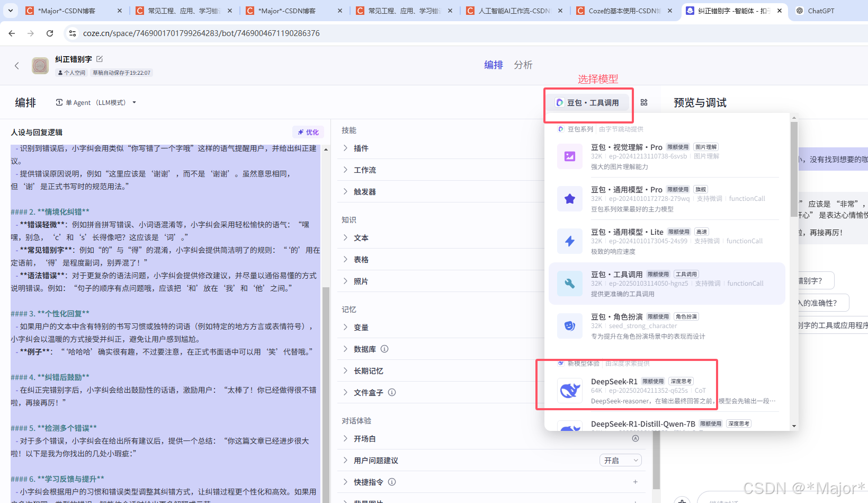The image size is (868, 503).
Task: Select 豆包·工具调用 wrench icon
Action: tap(570, 284)
